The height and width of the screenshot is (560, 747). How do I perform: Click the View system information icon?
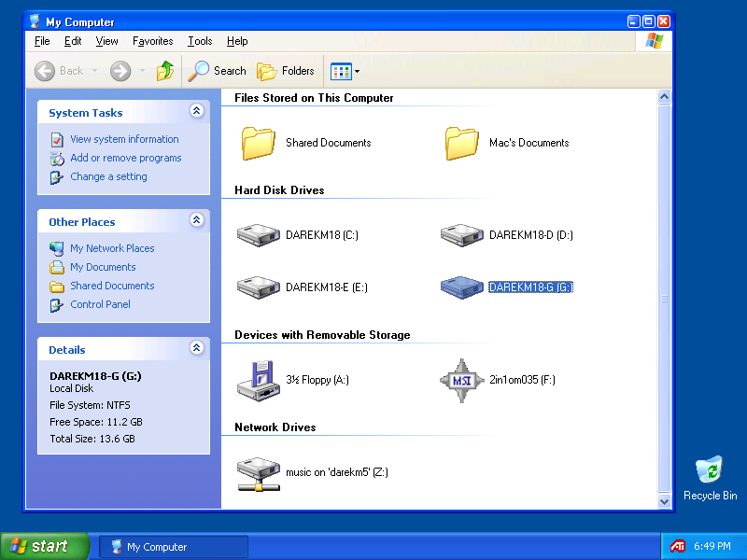click(57, 139)
